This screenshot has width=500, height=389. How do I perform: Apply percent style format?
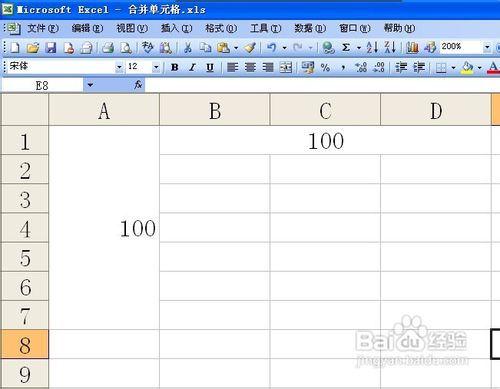[325, 67]
